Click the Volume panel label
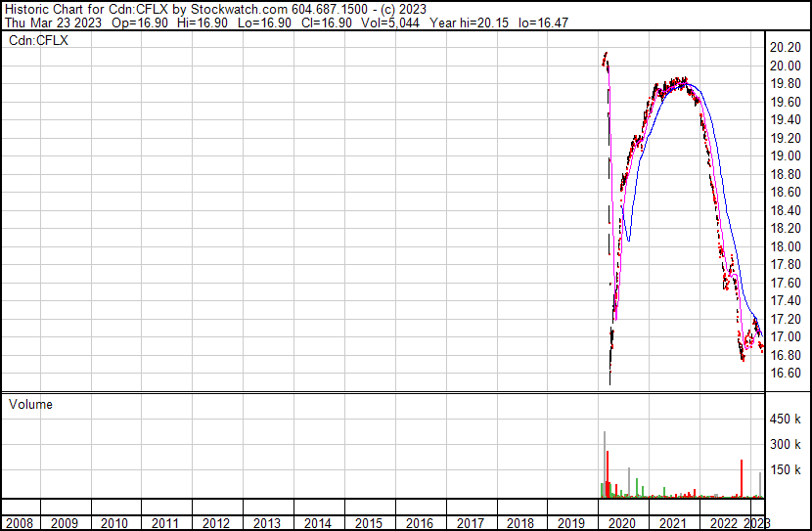 coord(30,405)
